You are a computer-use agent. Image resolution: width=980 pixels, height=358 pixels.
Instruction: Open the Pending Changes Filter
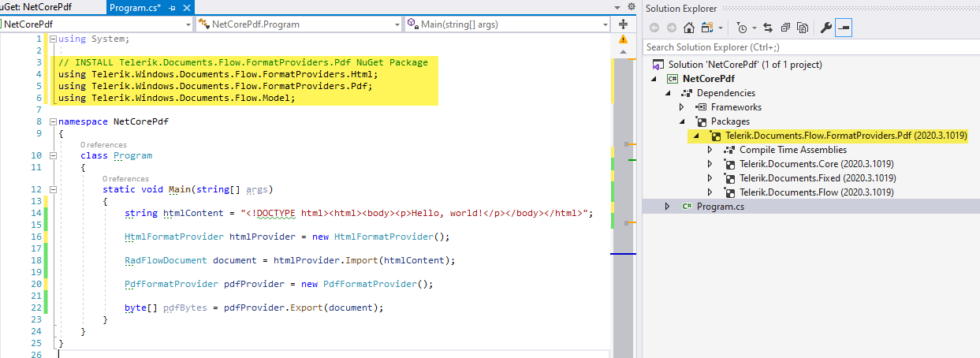tap(741, 28)
